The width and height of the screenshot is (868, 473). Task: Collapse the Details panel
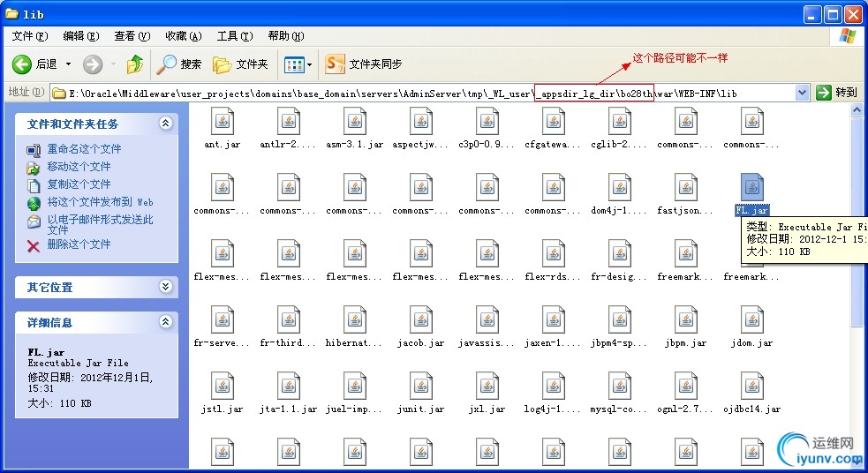click(x=165, y=321)
